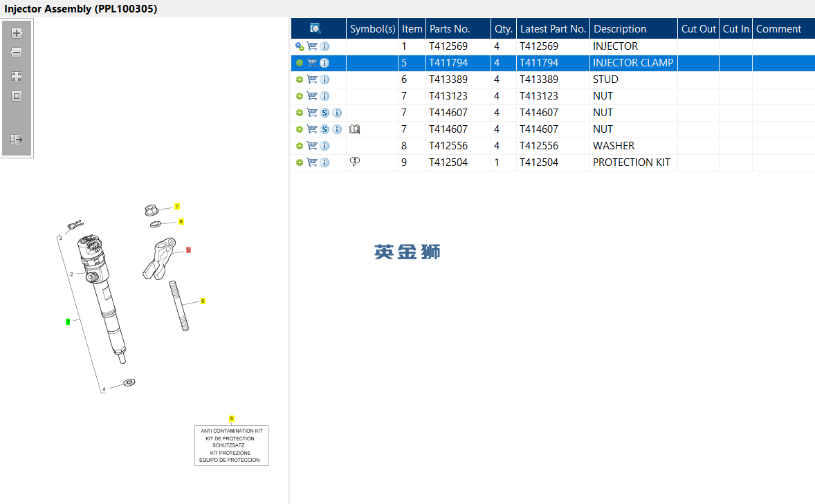The image size is (815, 504).
Task: Click the Anti Contamination Kit box in diagram
Action: click(231, 446)
